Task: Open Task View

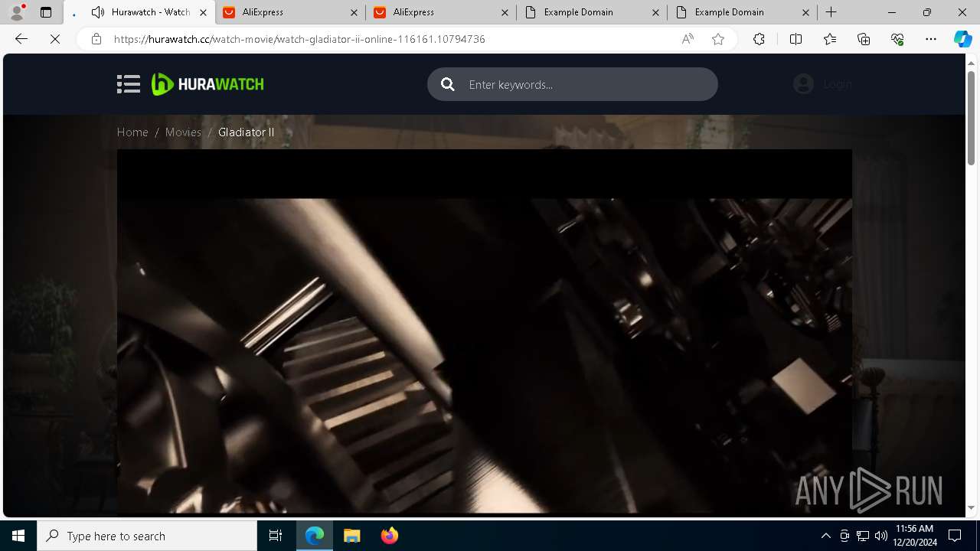Action: [276, 536]
